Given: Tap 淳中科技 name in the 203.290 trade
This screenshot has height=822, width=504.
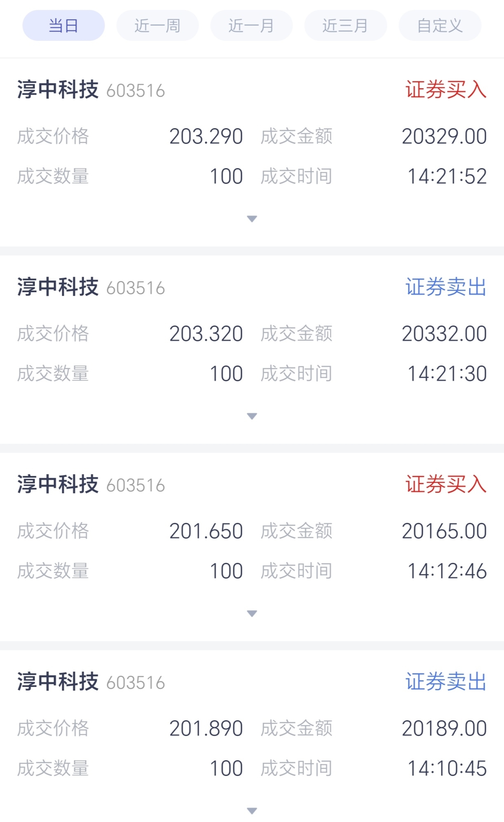Looking at the screenshot, I should (x=58, y=89).
